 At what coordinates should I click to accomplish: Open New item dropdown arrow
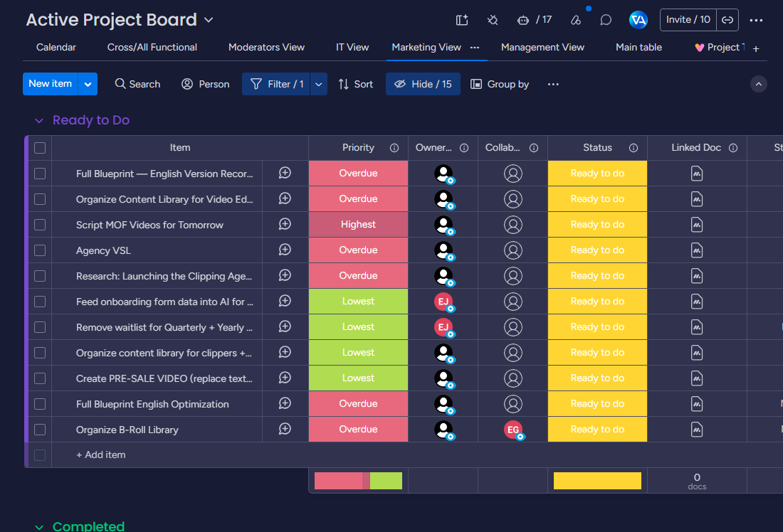pos(88,84)
